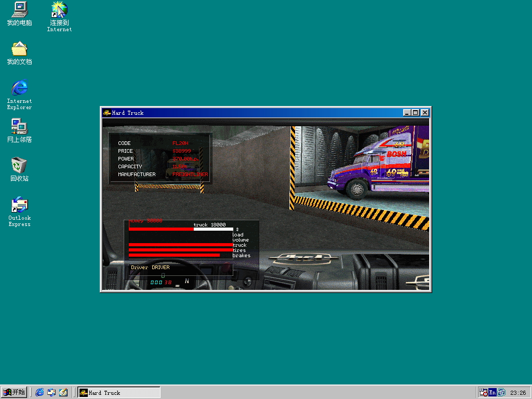Click the 开始 Start button
Viewport: 532px width, 399px height.
14,392
